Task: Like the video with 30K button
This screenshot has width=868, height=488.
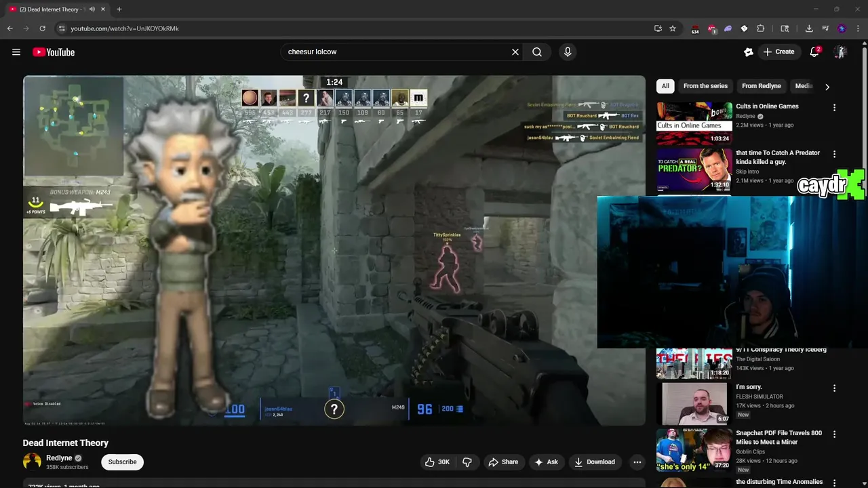Action: click(x=437, y=462)
